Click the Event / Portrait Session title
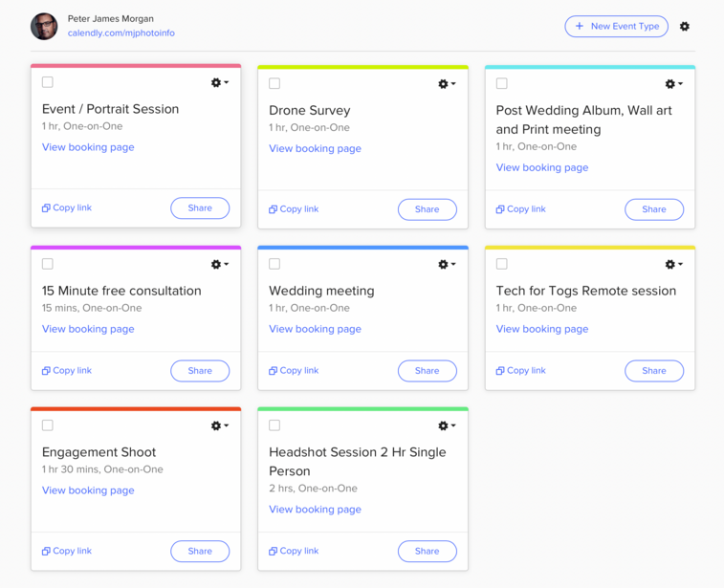This screenshot has width=724, height=588. [110, 109]
